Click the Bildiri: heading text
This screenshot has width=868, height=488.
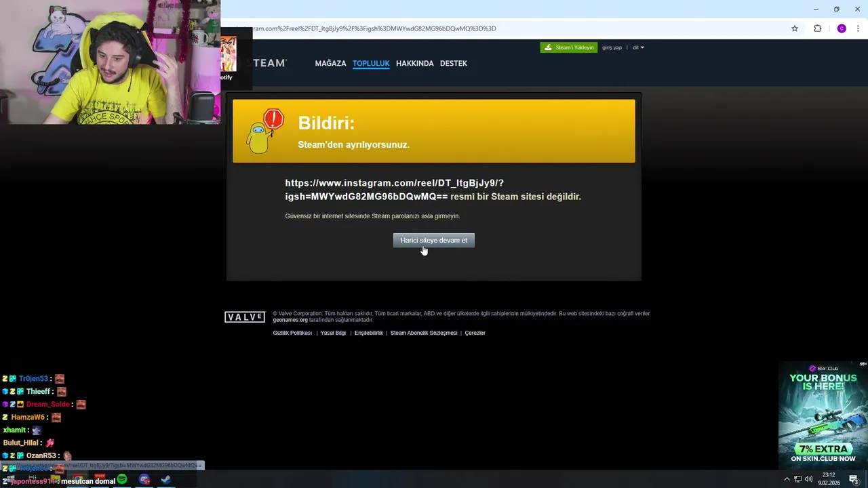tap(326, 123)
